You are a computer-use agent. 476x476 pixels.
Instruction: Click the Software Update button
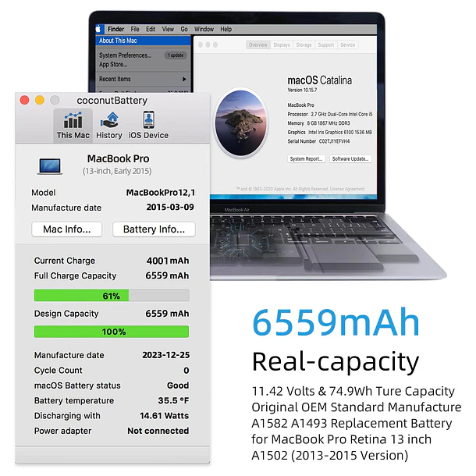click(x=350, y=158)
